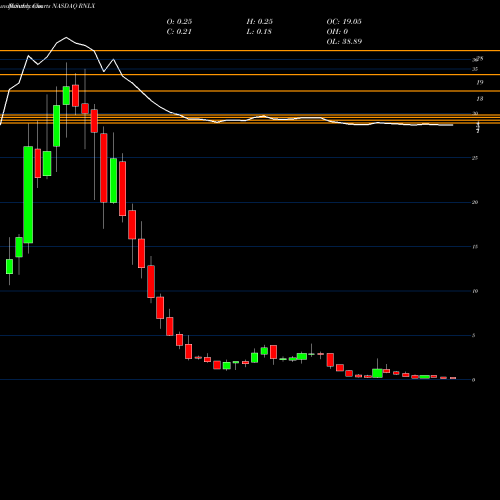This screenshot has width=500, height=500.
Task: Click the price axis label 10
Action: [x=475, y=291]
